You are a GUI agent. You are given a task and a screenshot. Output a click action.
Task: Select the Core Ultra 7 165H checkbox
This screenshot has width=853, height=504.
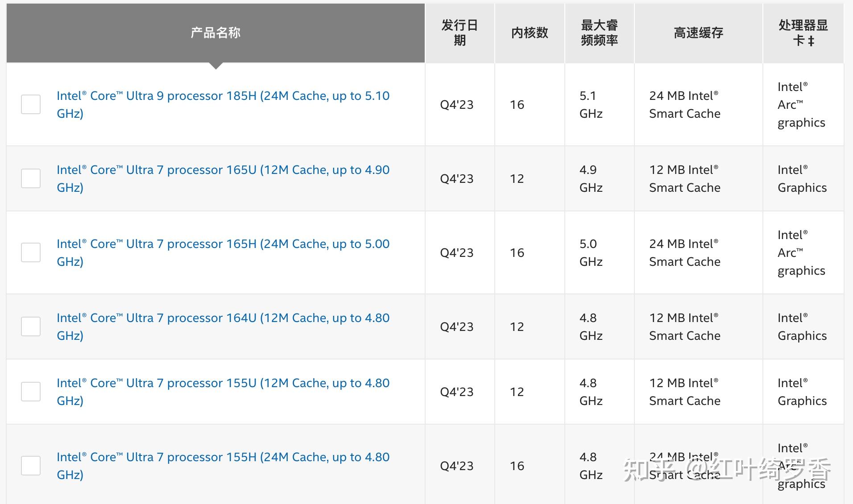(31, 252)
